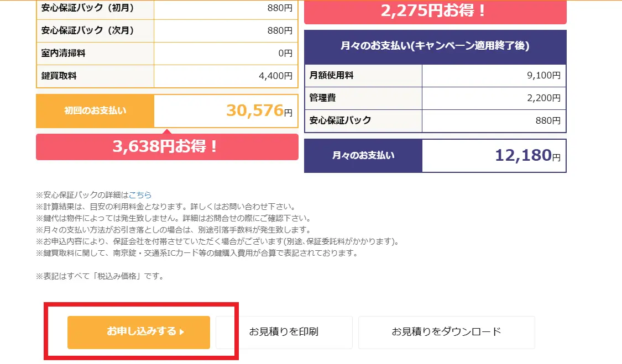Select the 管理費 row label

pyautogui.click(x=323, y=98)
